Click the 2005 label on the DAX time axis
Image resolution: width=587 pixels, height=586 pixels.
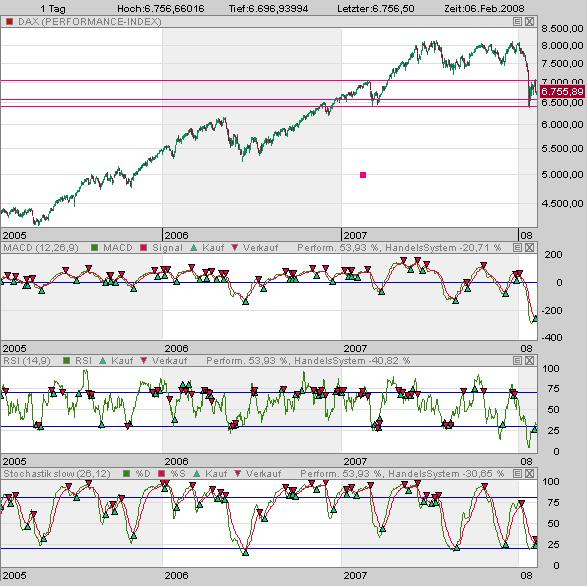tap(15, 236)
